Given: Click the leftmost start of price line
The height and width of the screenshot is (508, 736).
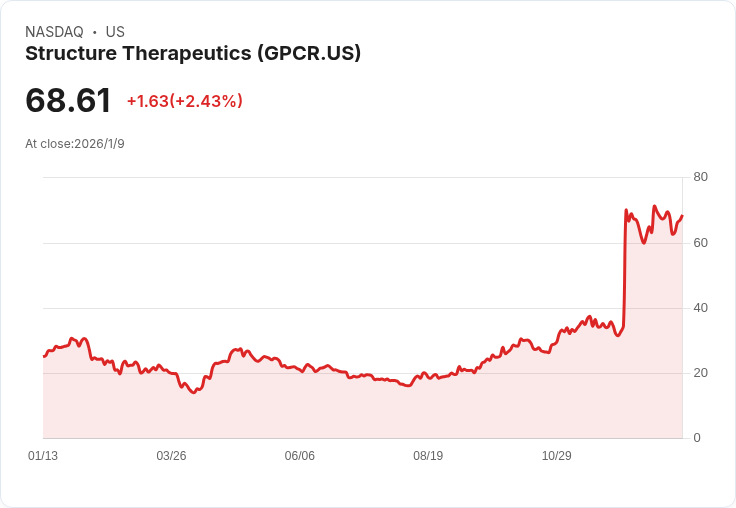Looking at the screenshot, I should pos(44,356).
